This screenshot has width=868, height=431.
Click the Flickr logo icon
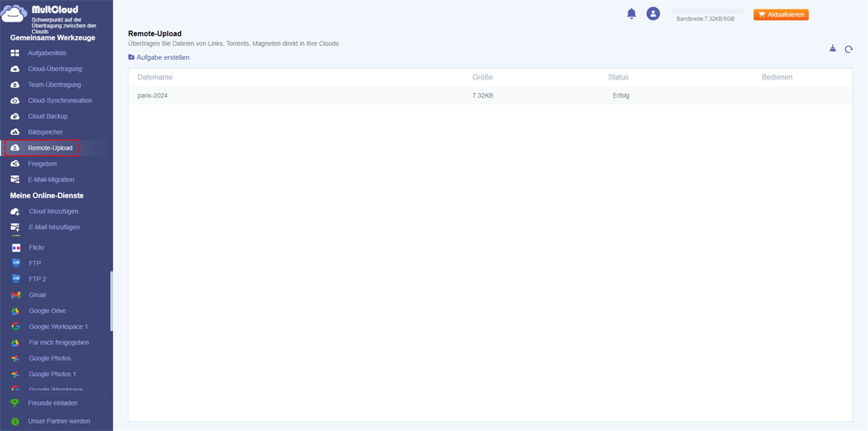pyautogui.click(x=16, y=247)
